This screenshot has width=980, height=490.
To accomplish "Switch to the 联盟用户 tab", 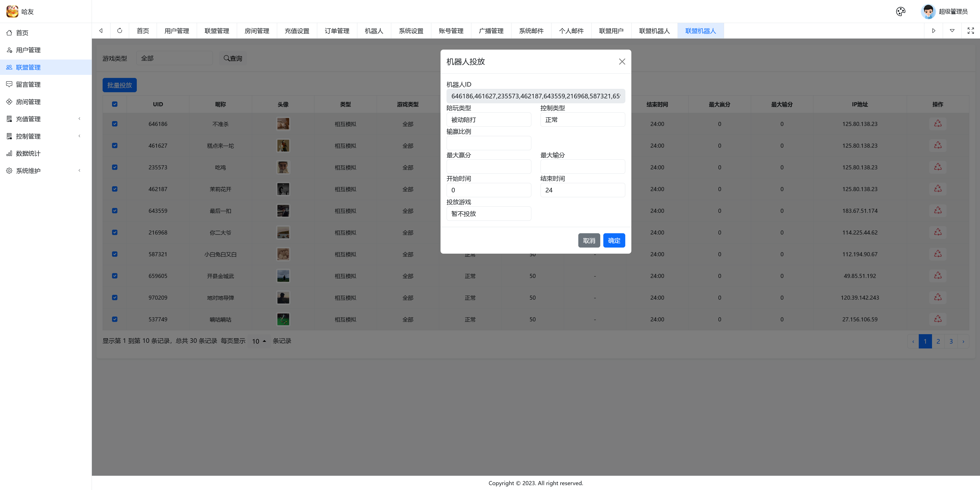I will coord(611,30).
